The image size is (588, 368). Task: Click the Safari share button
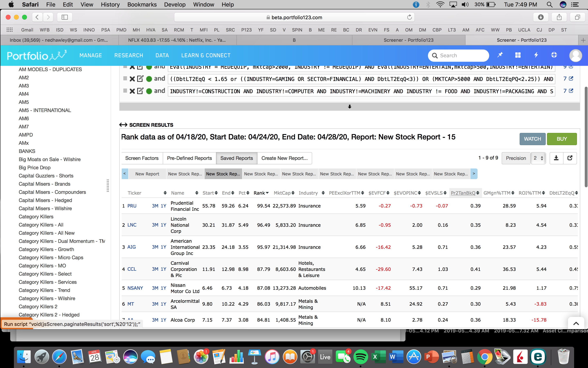click(x=559, y=17)
